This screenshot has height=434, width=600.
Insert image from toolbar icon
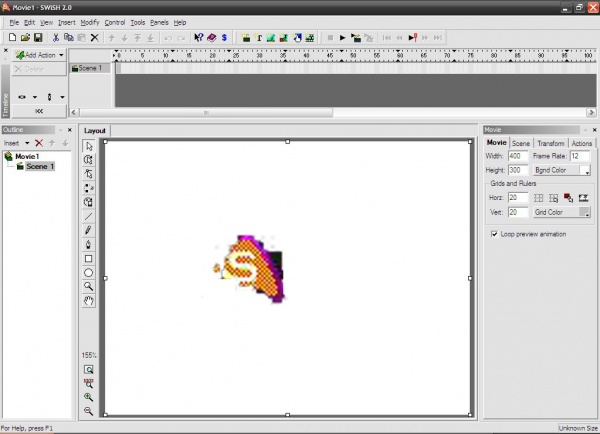[271, 38]
